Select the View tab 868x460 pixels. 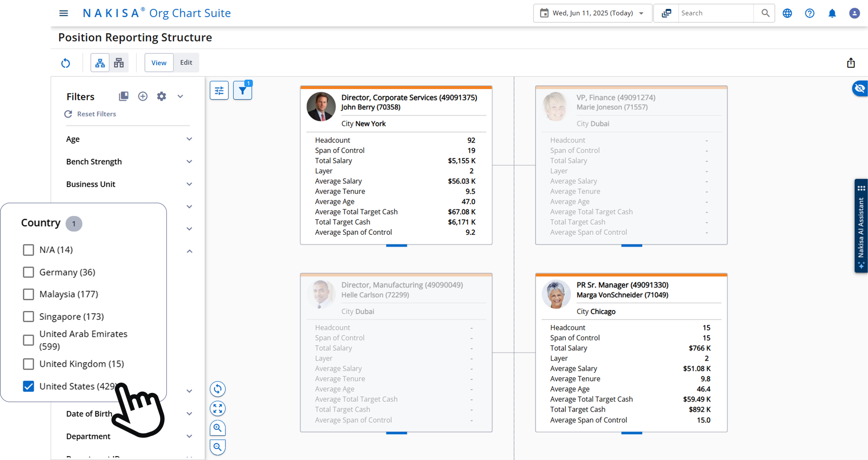(159, 63)
